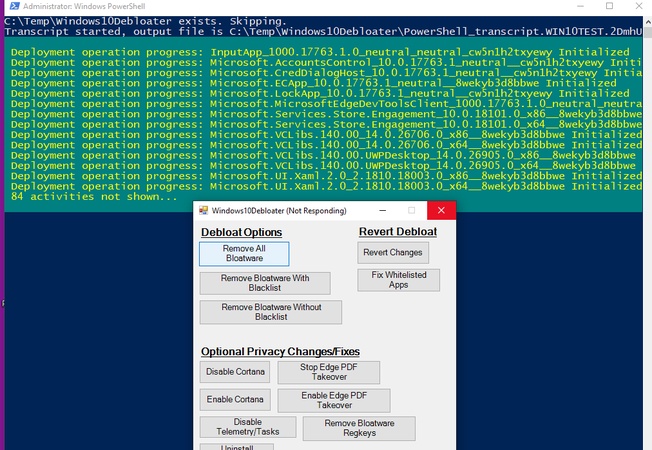Choose Remove Bloatware Without Blacklist
Screen dimensions: 652x450
click(x=271, y=312)
